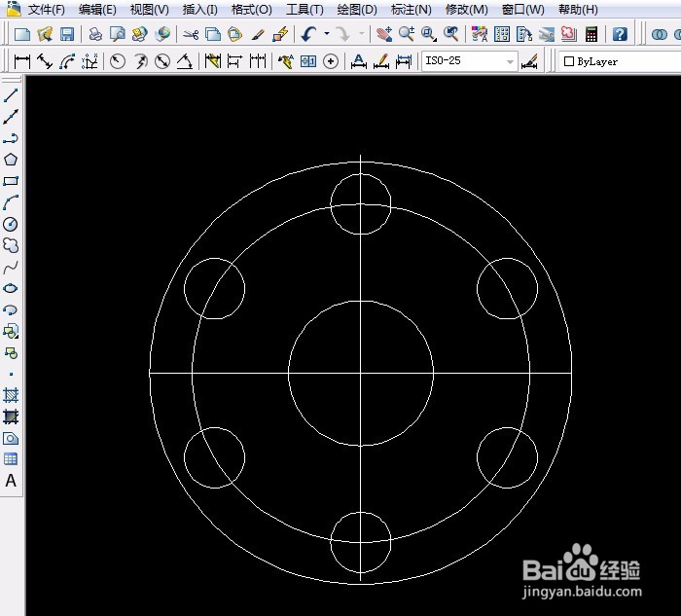The height and width of the screenshot is (616, 681).
Task: Click the Ordinate dimension icon
Action: 90,61
